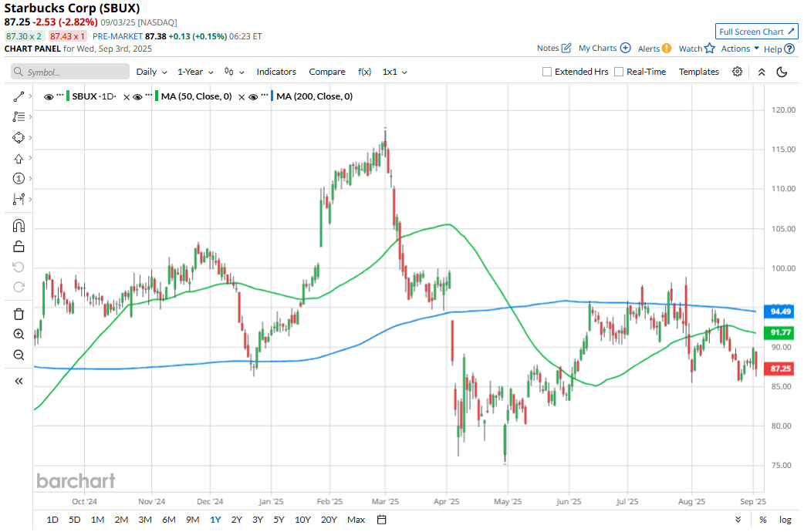Click the 87.25 last price label
This screenshot has height=532, width=804.
point(779,369)
